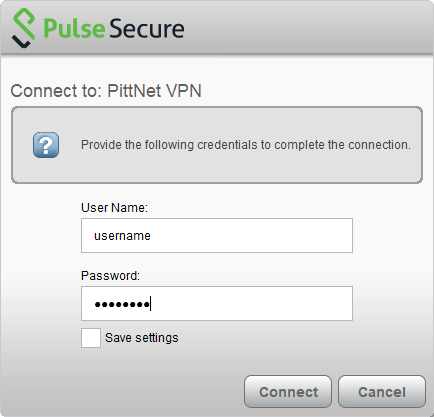Click the gray credentials info panel
This screenshot has width=434, height=417.
point(217,145)
